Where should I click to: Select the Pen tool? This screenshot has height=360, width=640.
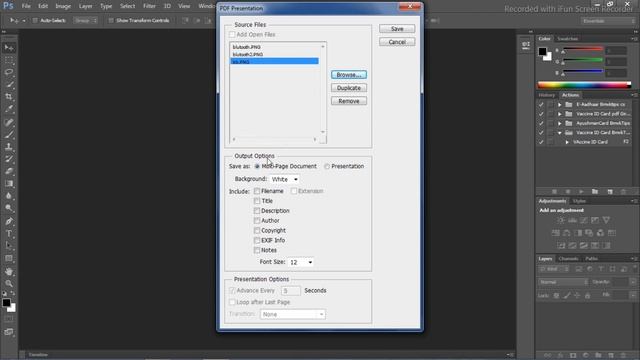point(9,221)
